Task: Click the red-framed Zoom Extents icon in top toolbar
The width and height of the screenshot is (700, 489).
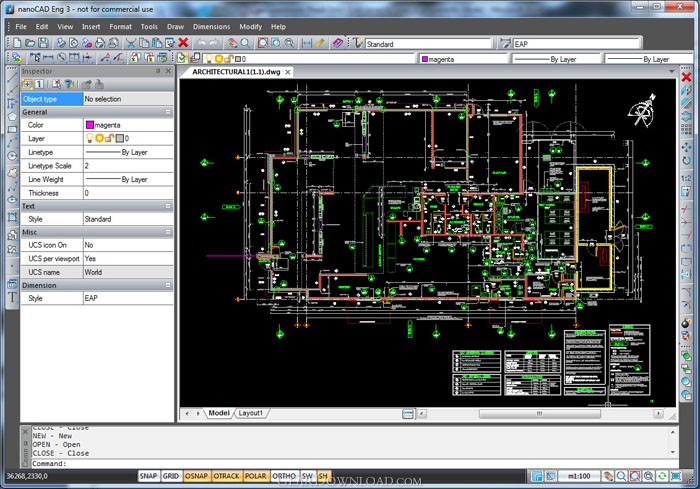Action: click(x=263, y=43)
